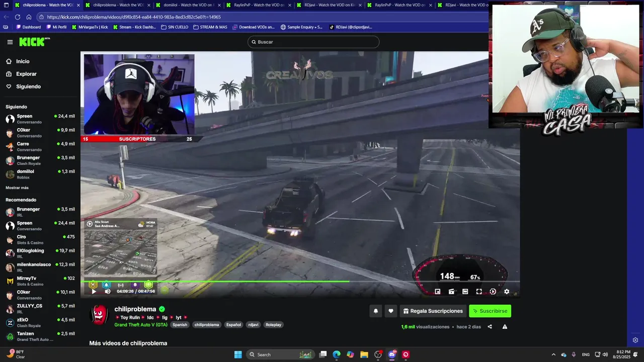Open Ciro channel in Recomendado
Screen dimensions: 644x362
pos(40,239)
